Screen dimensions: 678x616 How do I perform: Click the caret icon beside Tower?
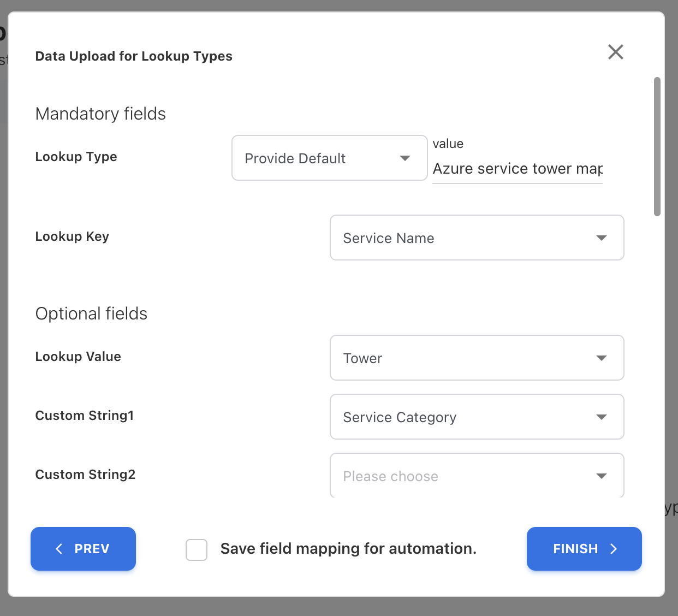pos(601,358)
